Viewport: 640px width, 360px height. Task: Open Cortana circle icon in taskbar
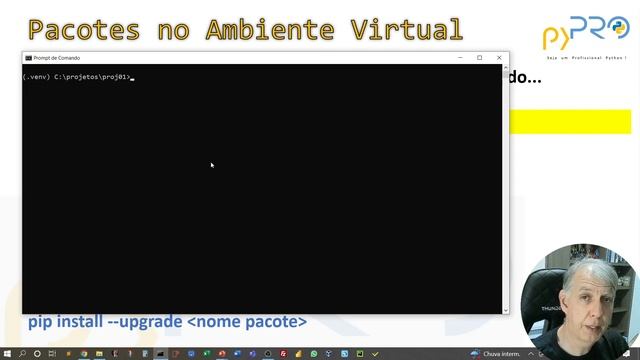[37, 354]
